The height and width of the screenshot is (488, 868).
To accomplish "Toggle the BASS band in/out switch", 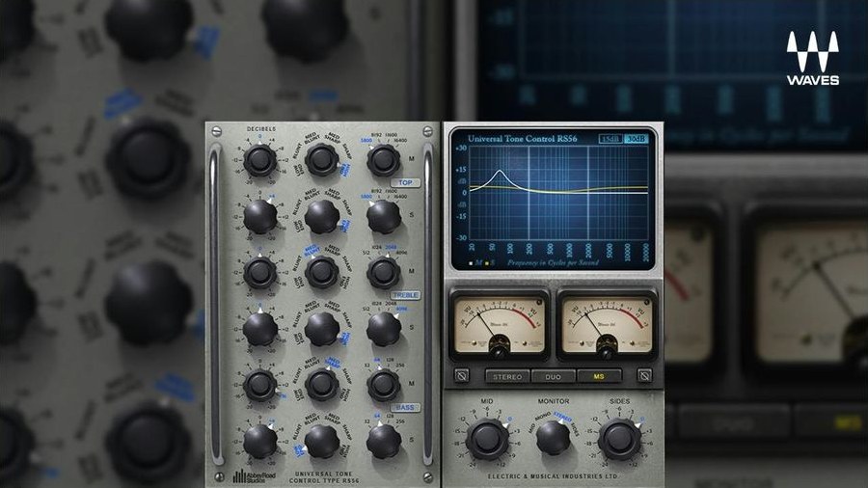I will [405, 407].
